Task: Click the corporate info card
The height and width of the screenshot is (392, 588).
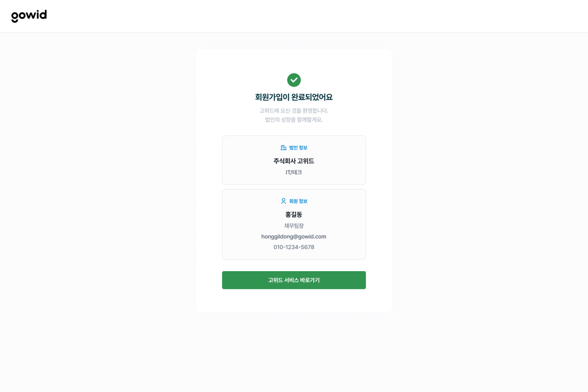Action: [294, 160]
